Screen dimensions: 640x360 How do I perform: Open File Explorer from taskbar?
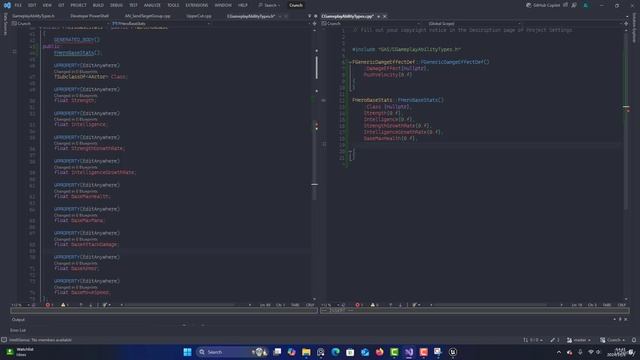coord(306,352)
